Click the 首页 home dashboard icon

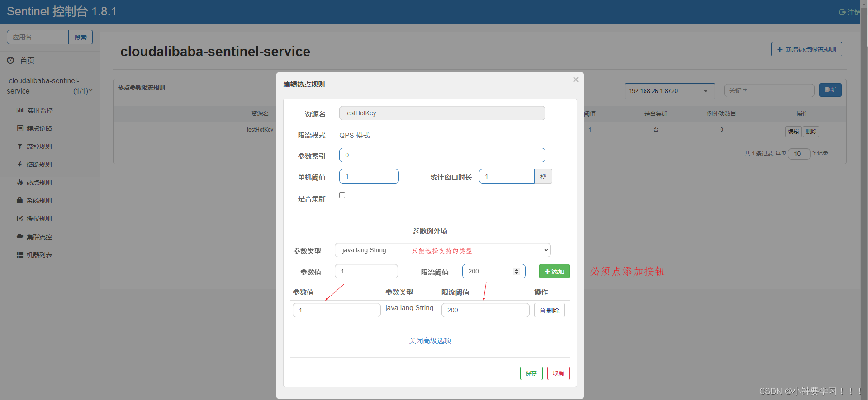click(x=10, y=60)
